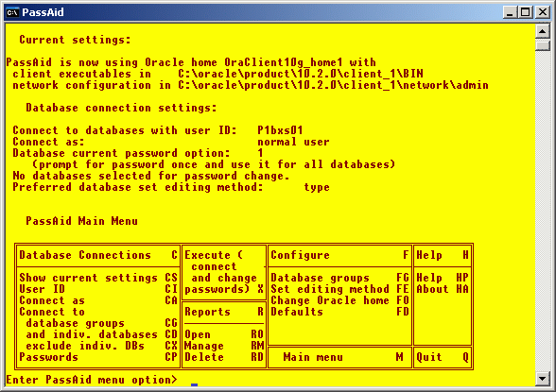The width and height of the screenshot is (556, 392).
Task: Select the Database Connections menu header
Action: 98,255
